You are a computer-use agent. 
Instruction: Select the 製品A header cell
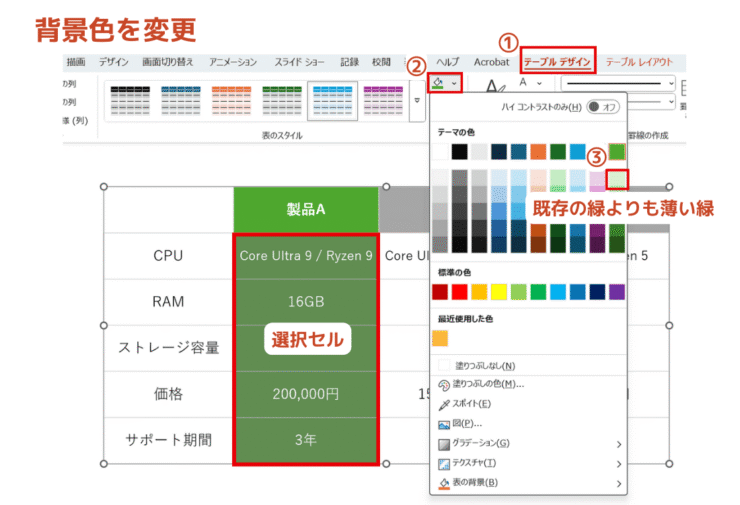[x=306, y=210]
